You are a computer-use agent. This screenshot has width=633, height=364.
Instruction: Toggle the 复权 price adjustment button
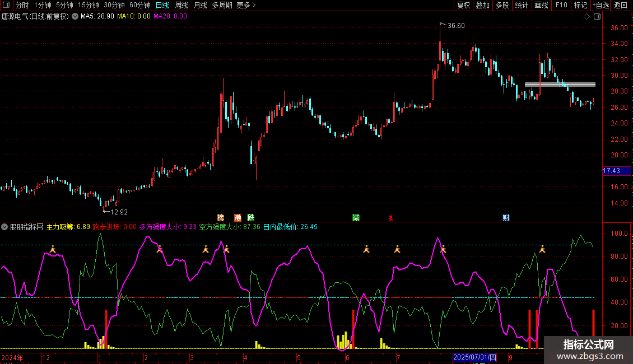pyautogui.click(x=463, y=5)
